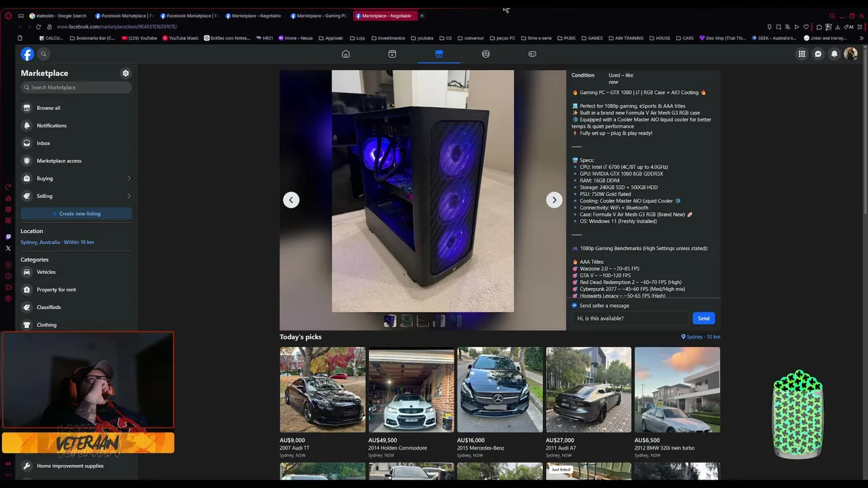Screen dimensions: 868x488
Task: Open a new browser tab with plus
Action: [x=422, y=16]
